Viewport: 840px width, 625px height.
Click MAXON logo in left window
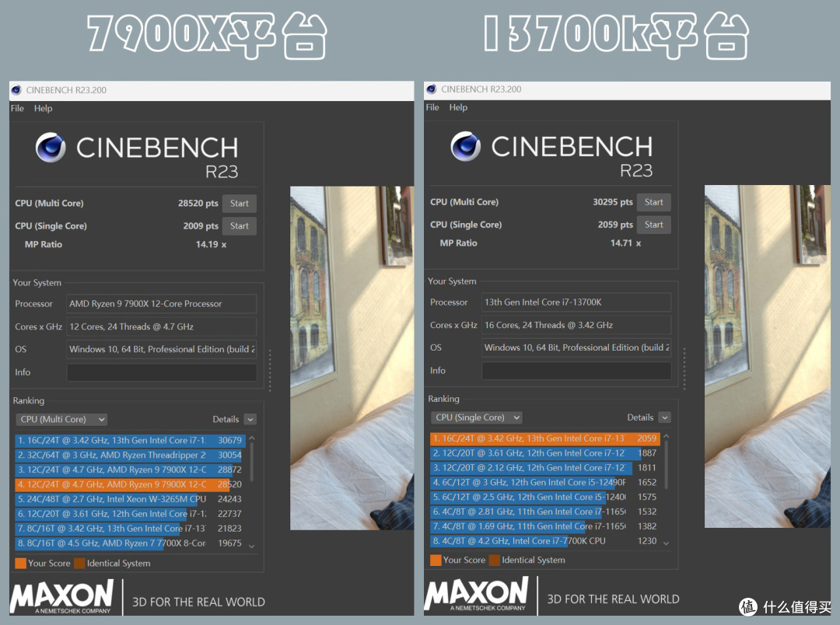[61, 596]
